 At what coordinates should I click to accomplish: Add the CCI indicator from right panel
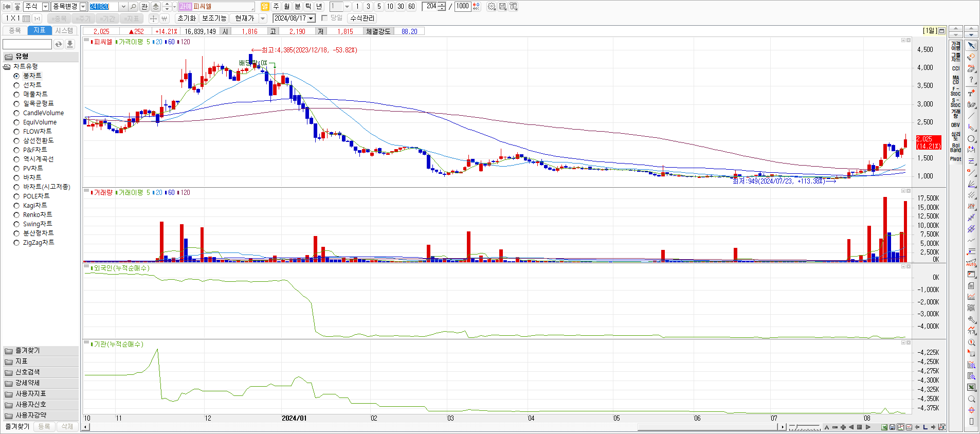(x=956, y=68)
